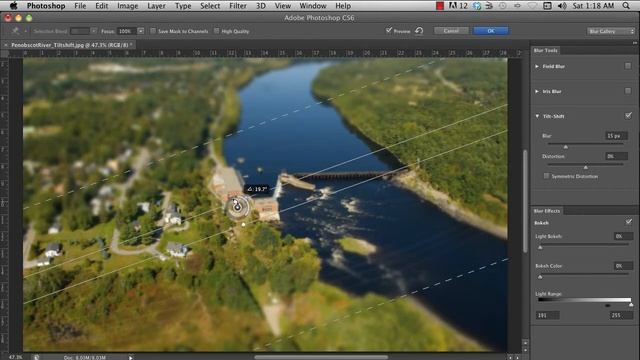Click the Time Machine clock icon in menu bar

pos(503,6)
